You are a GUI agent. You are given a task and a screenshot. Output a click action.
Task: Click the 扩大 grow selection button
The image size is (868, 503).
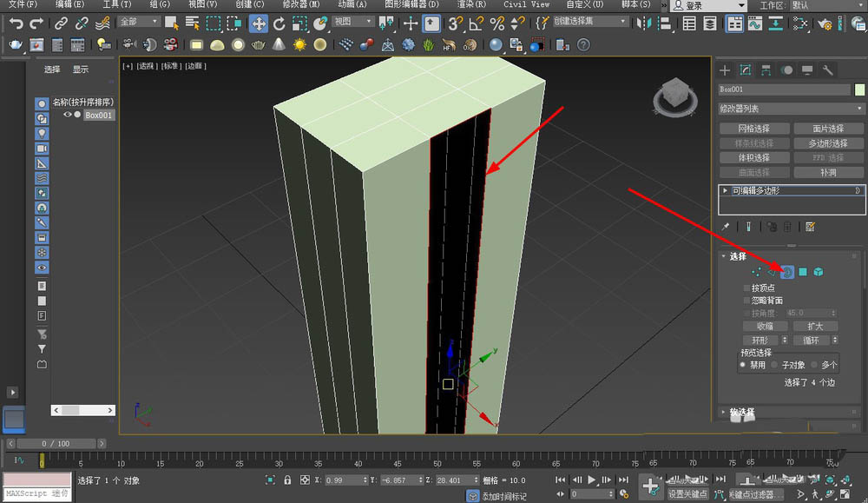pyautogui.click(x=814, y=327)
